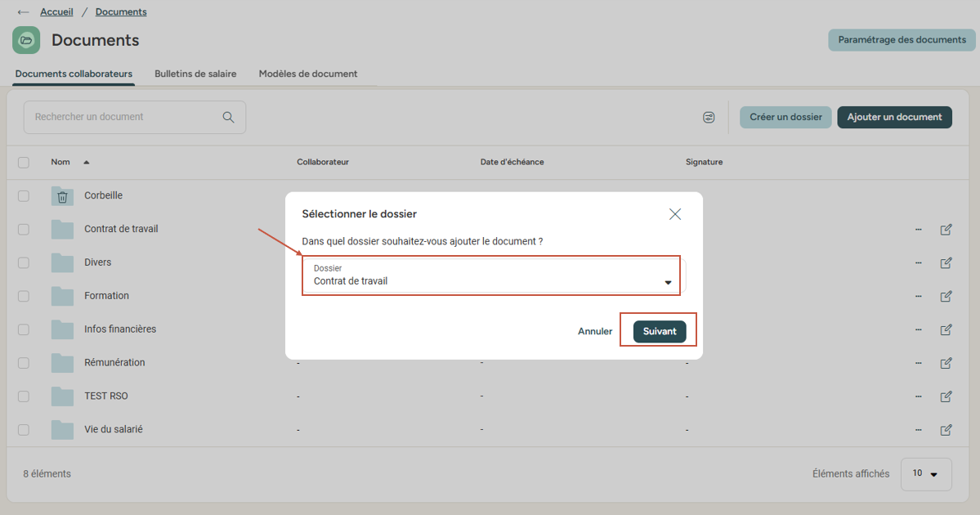Open the three-dot menu for Formation row
This screenshot has height=515, width=980.
coord(919,296)
